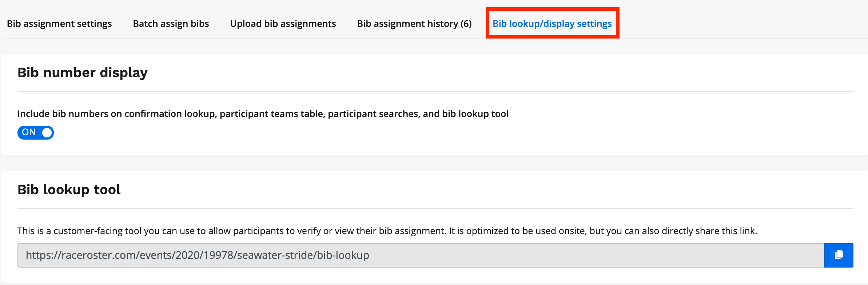Click the white knob on the ON switch

click(x=47, y=133)
